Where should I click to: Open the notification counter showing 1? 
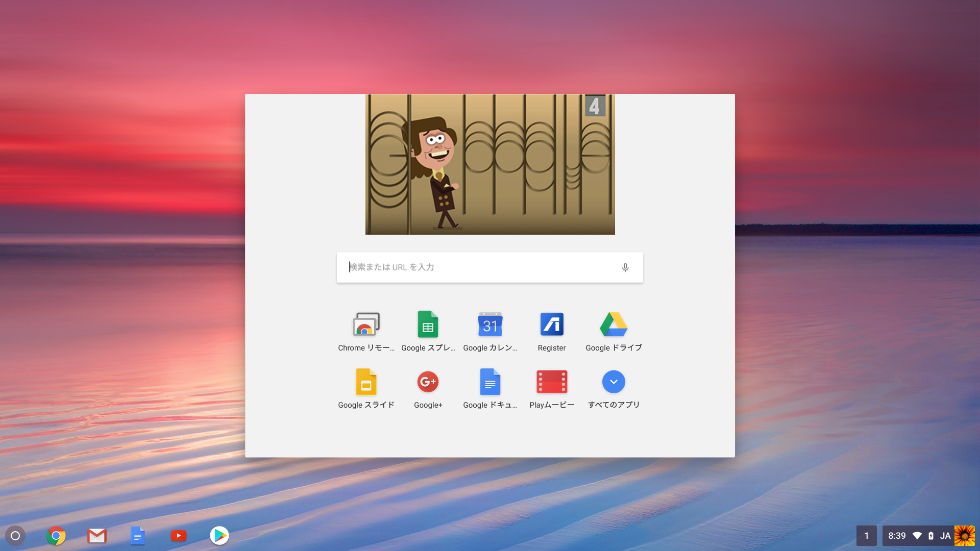(x=866, y=536)
